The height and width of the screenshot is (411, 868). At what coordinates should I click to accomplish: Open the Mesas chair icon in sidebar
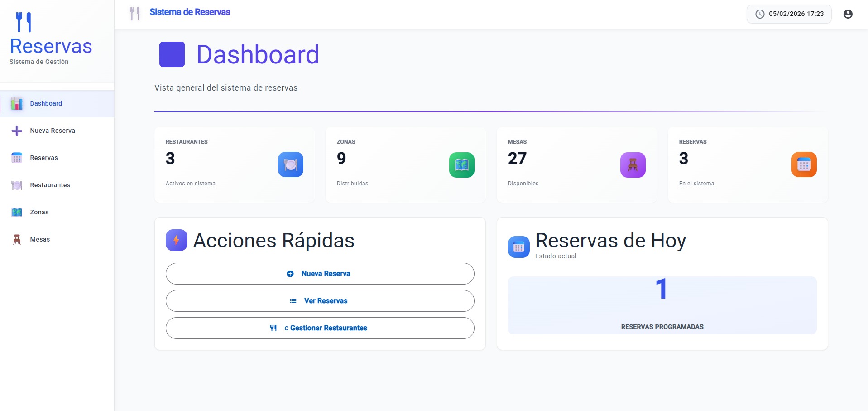coord(17,239)
